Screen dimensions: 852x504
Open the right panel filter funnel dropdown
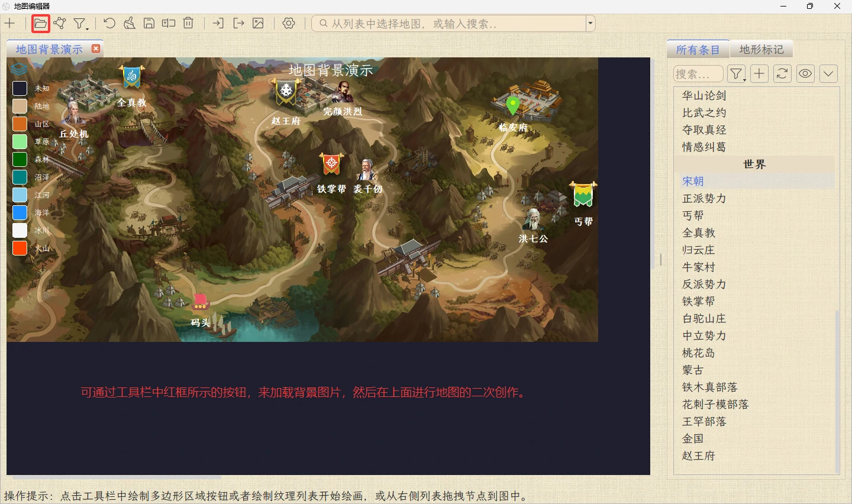(x=737, y=74)
